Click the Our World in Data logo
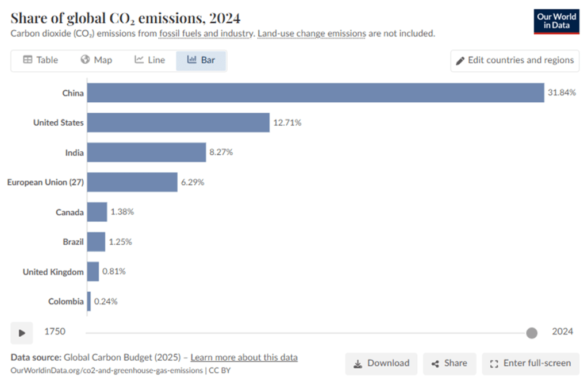 (x=556, y=21)
